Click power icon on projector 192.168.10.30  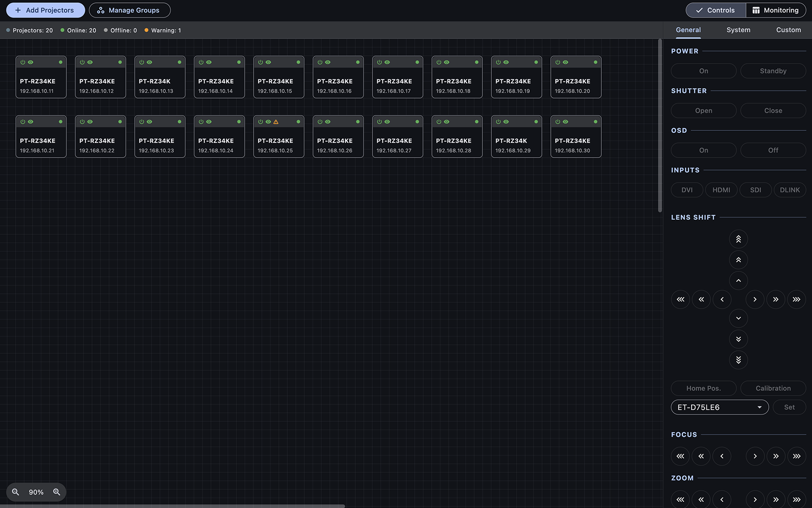click(x=558, y=122)
